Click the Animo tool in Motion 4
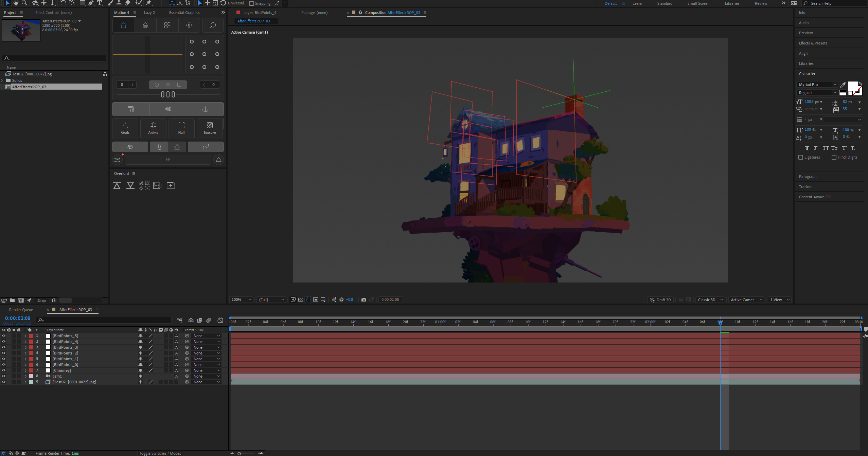Screen dimensions: 868x456 pyautogui.click(x=153, y=128)
